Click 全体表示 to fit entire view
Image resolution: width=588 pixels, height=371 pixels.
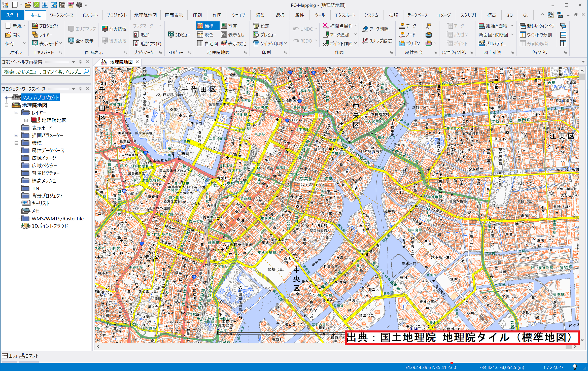click(x=81, y=41)
